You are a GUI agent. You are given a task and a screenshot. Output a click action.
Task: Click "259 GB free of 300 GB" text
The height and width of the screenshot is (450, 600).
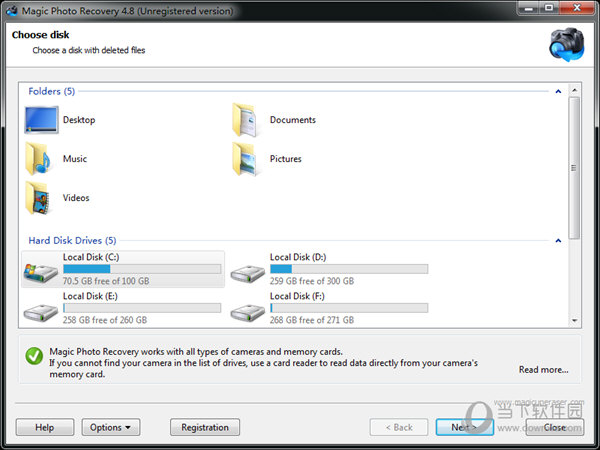pyautogui.click(x=312, y=281)
